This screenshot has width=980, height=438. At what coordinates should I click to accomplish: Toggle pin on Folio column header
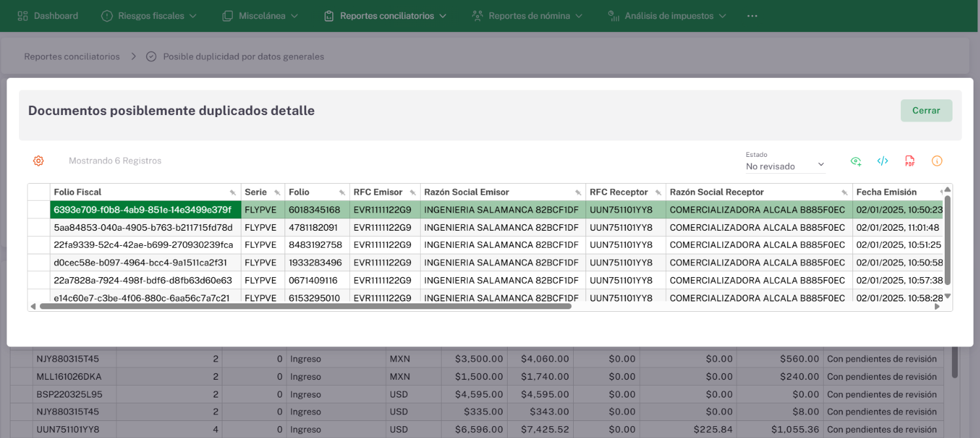coord(341,193)
